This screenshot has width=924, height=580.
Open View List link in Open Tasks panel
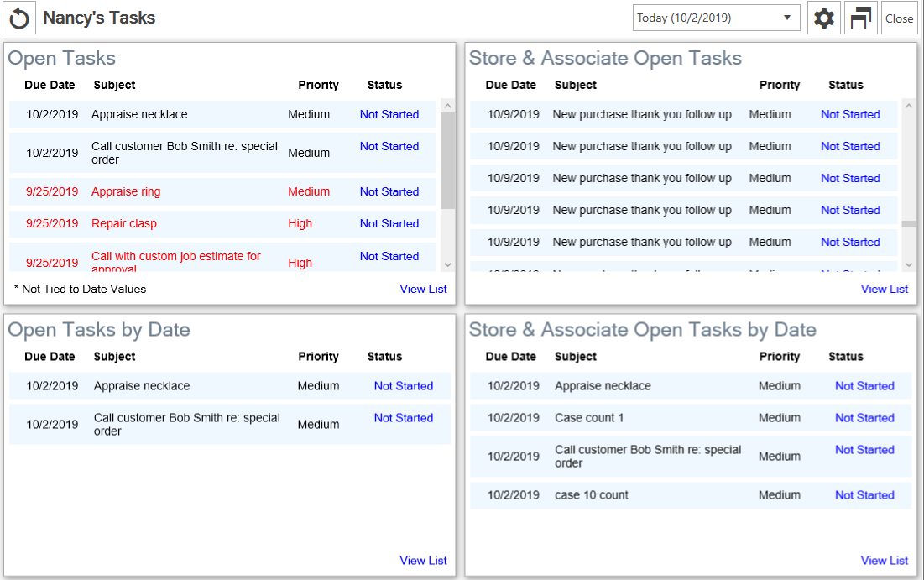[x=423, y=289]
